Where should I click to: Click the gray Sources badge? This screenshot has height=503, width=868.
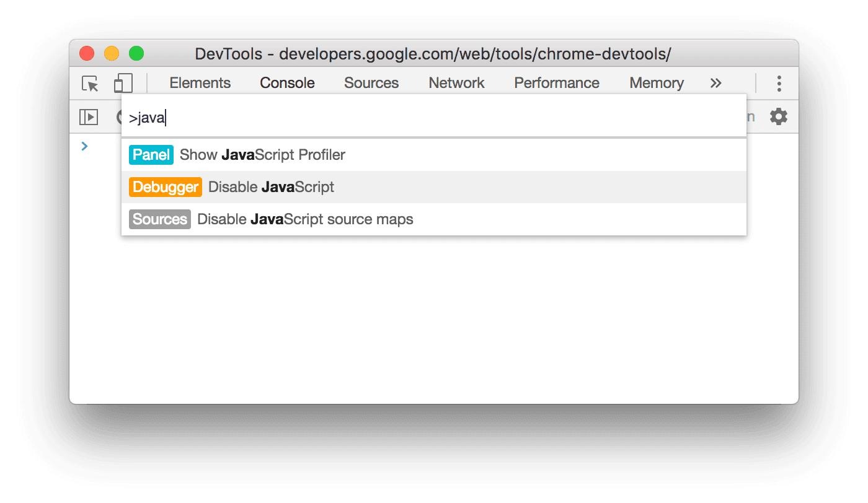(x=160, y=219)
